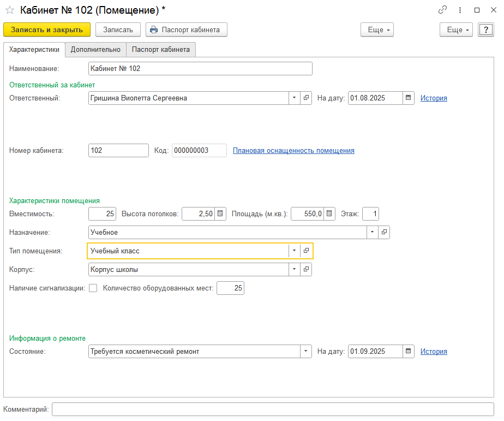
Task: Open the room type item form
Action: pyautogui.click(x=306, y=251)
